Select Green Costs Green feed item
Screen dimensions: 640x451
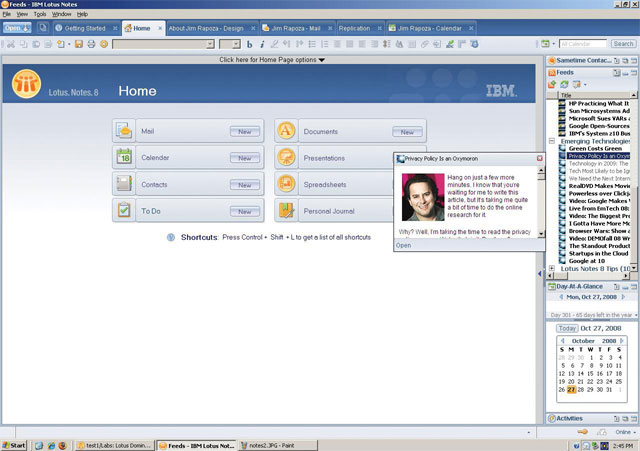tap(595, 149)
